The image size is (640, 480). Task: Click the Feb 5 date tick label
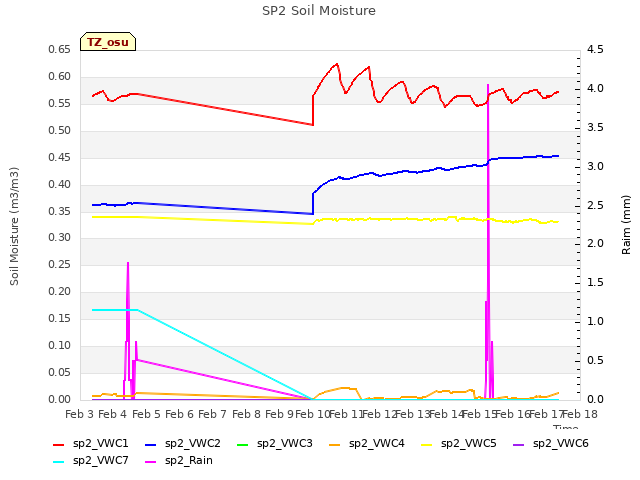(146, 415)
